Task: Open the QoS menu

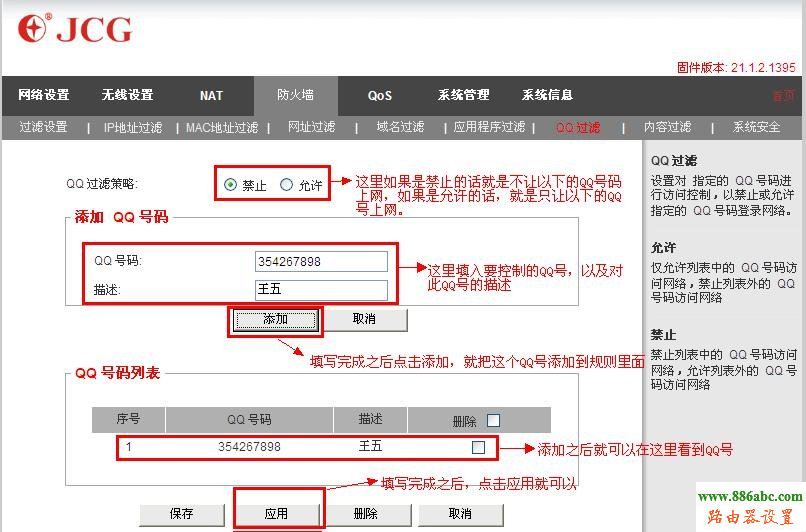Action: (x=380, y=96)
